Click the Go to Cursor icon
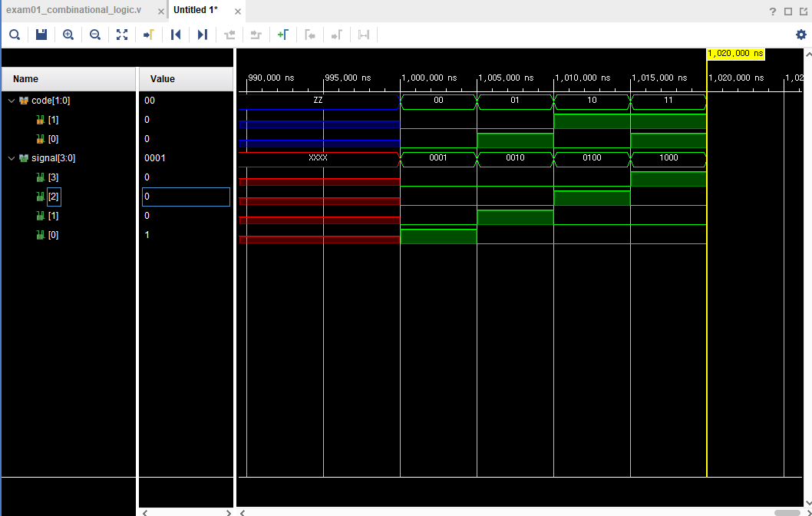 point(148,35)
